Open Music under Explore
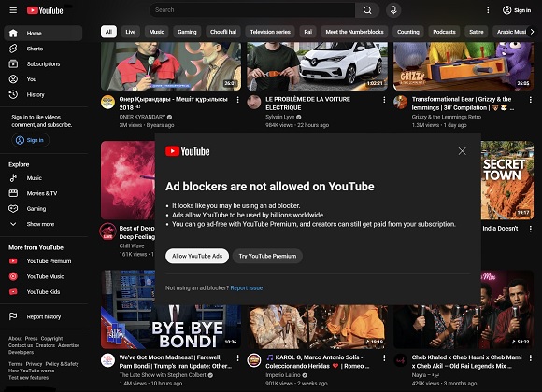The image size is (542, 392). point(43,178)
